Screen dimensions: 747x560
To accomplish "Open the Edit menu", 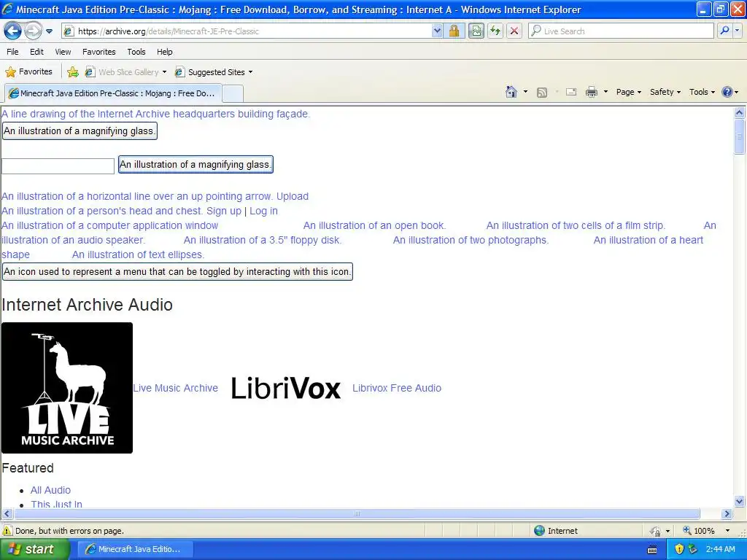I will point(36,52).
